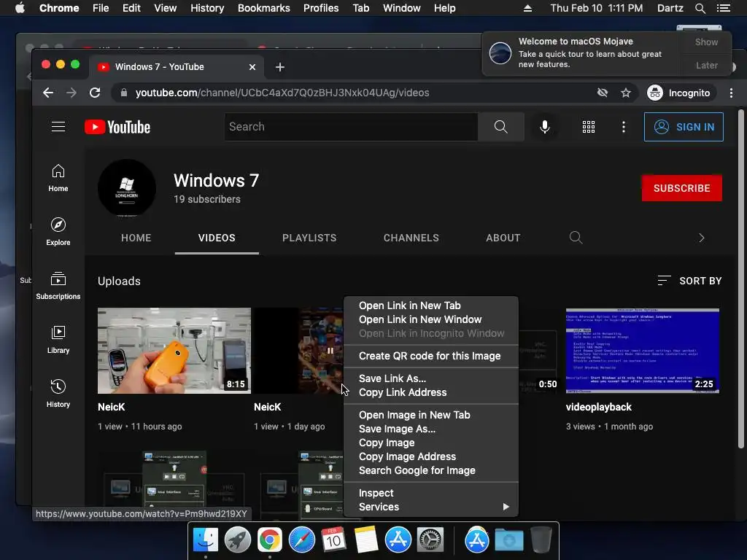Go to Home in sidebar
Image resolution: width=747 pixels, height=560 pixels.
pyautogui.click(x=58, y=178)
